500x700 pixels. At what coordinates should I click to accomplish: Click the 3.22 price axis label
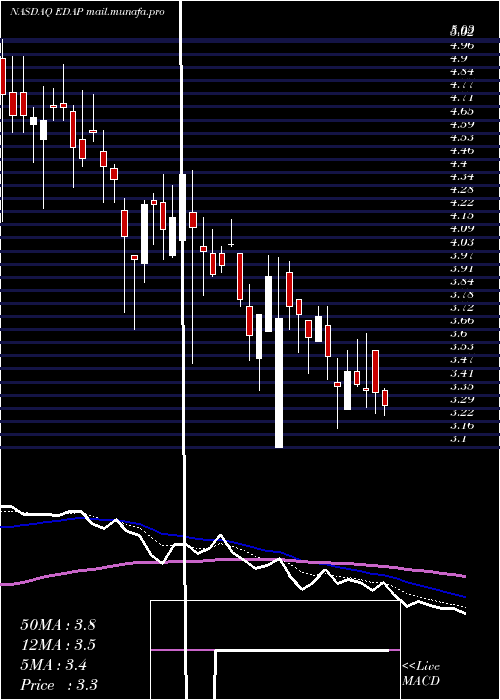click(462, 412)
